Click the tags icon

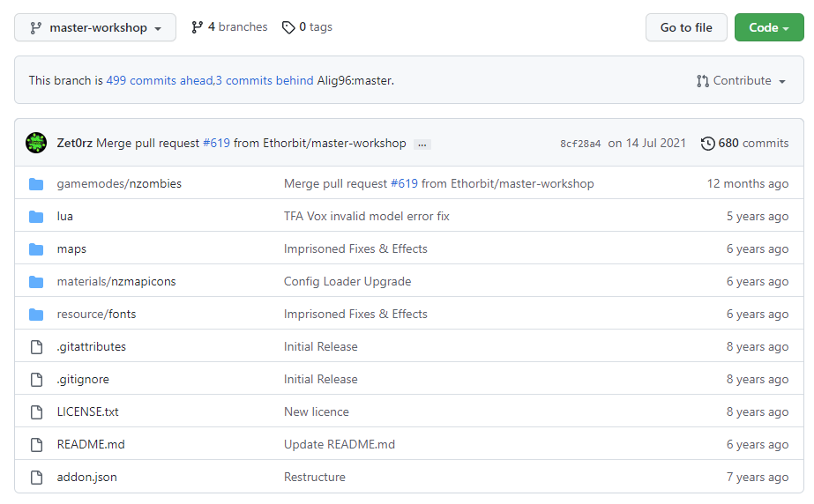288,27
